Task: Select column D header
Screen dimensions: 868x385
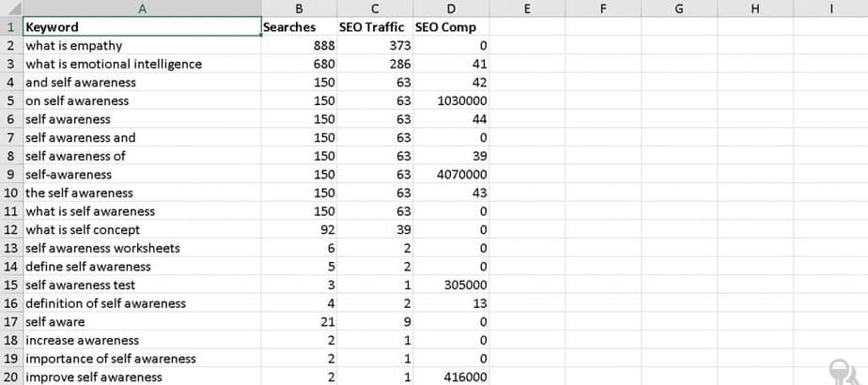Action: click(x=451, y=8)
